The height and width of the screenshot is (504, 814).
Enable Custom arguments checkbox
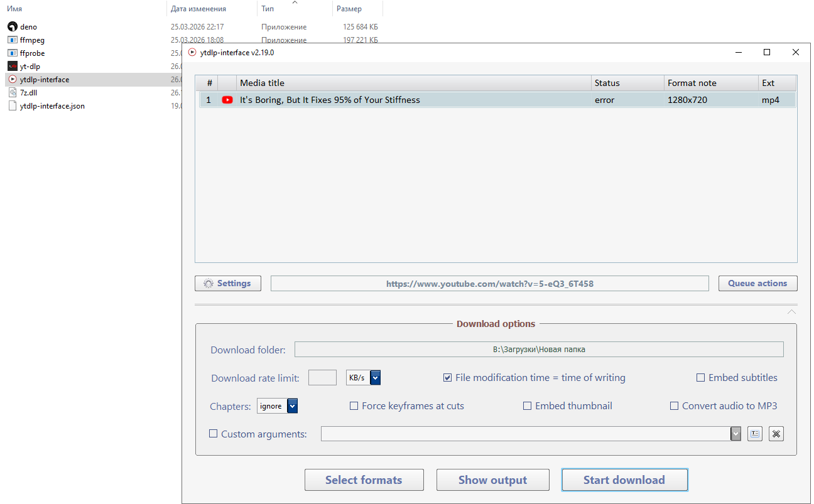point(214,434)
